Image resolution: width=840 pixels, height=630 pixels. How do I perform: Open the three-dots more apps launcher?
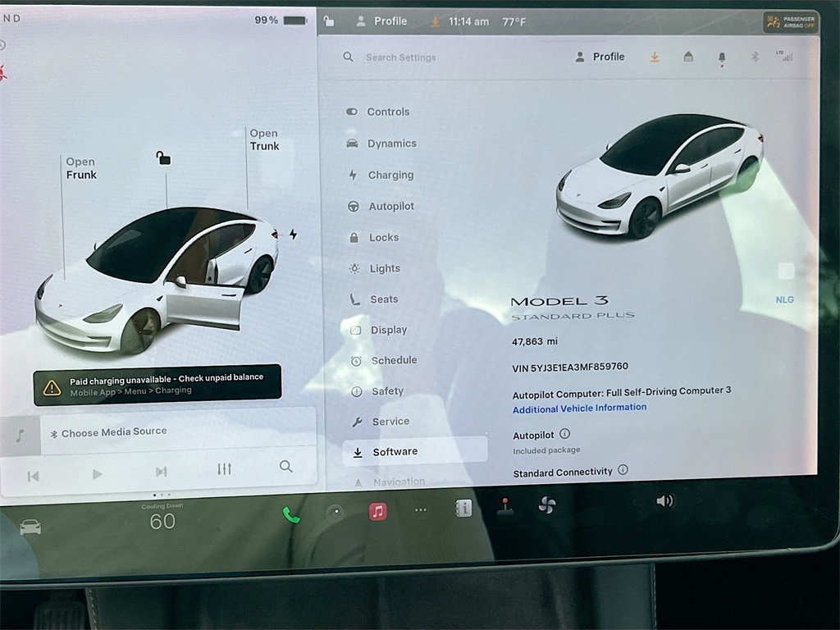pyautogui.click(x=421, y=510)
